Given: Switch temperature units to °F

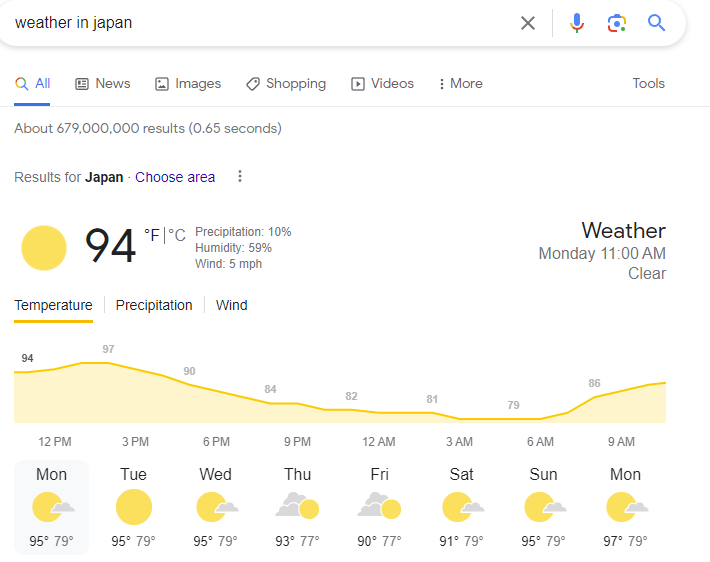Looking at the screenshot, I should click(x=152, y=235).
